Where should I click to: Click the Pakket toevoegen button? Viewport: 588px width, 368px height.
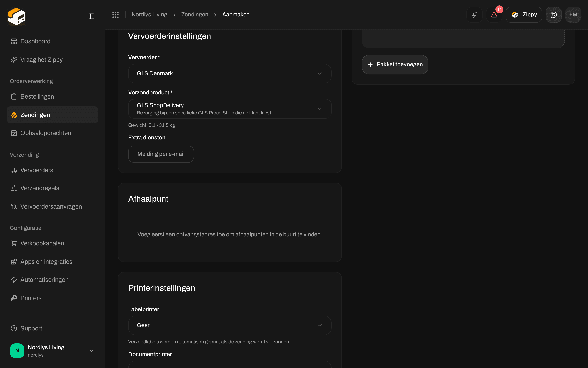(395, 64)
